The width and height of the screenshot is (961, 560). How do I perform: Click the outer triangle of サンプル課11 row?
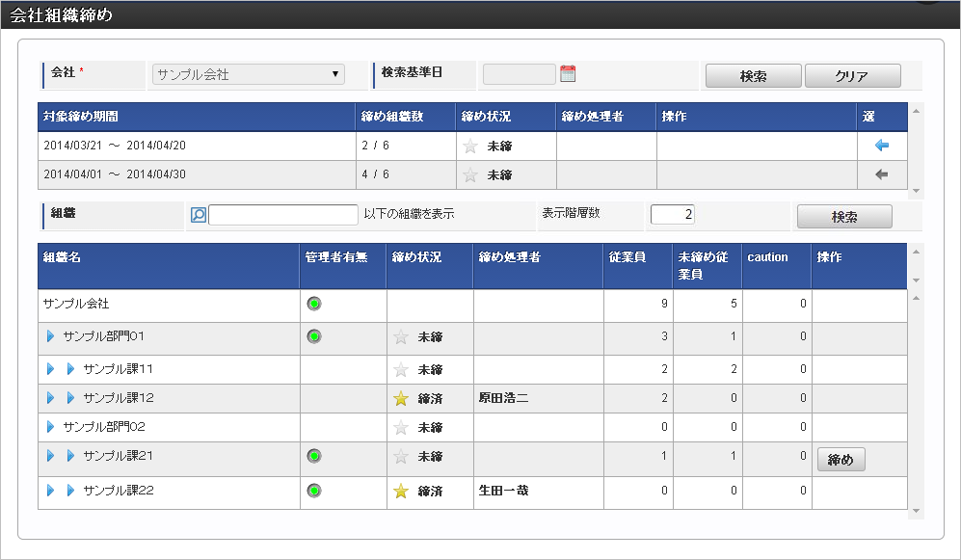[51, 369]
